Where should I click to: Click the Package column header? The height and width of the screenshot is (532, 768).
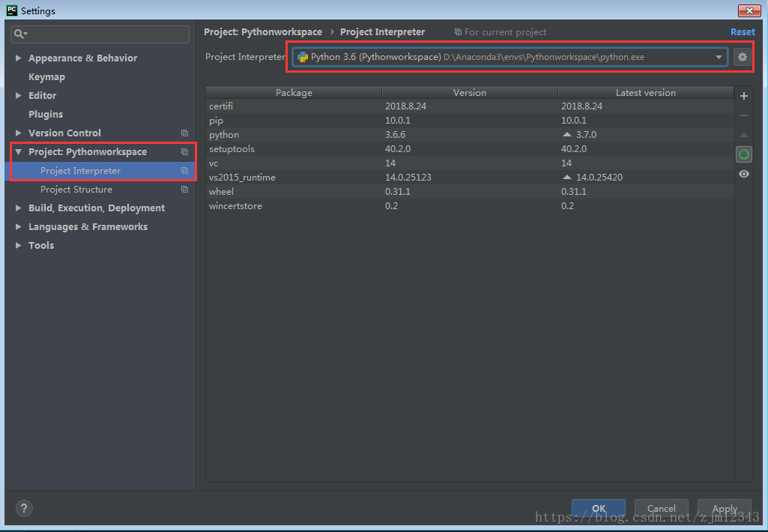pos(294,93)
